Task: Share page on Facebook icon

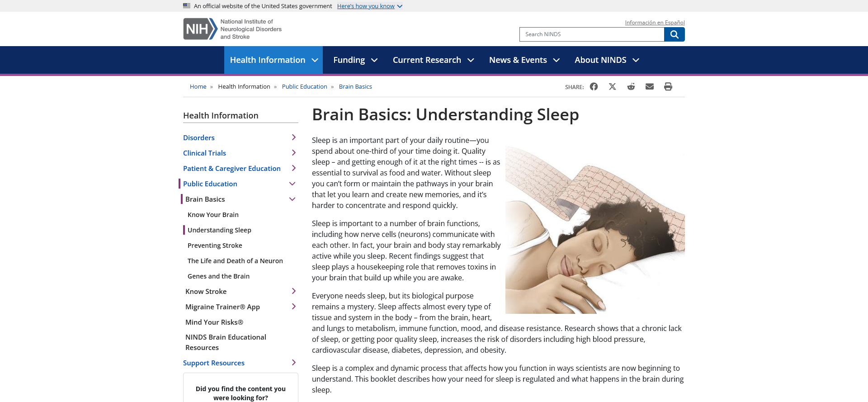Action: pos(594,86)
